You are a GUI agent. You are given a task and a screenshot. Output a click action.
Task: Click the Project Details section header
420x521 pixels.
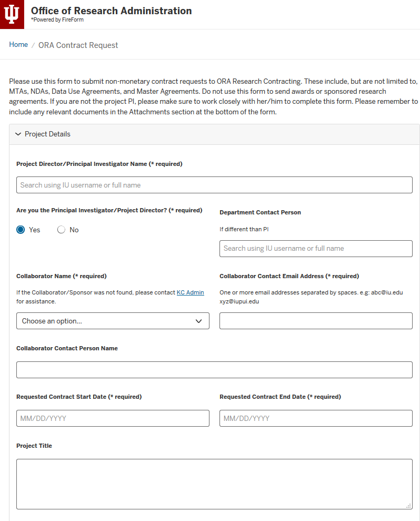pyautogui.click(x=47, y=134)
